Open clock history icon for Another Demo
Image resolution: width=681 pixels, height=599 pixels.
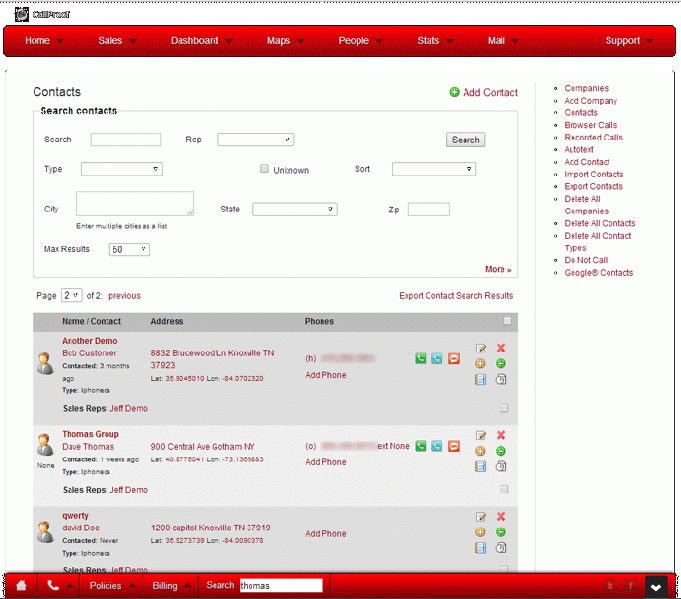pos(501,379)
